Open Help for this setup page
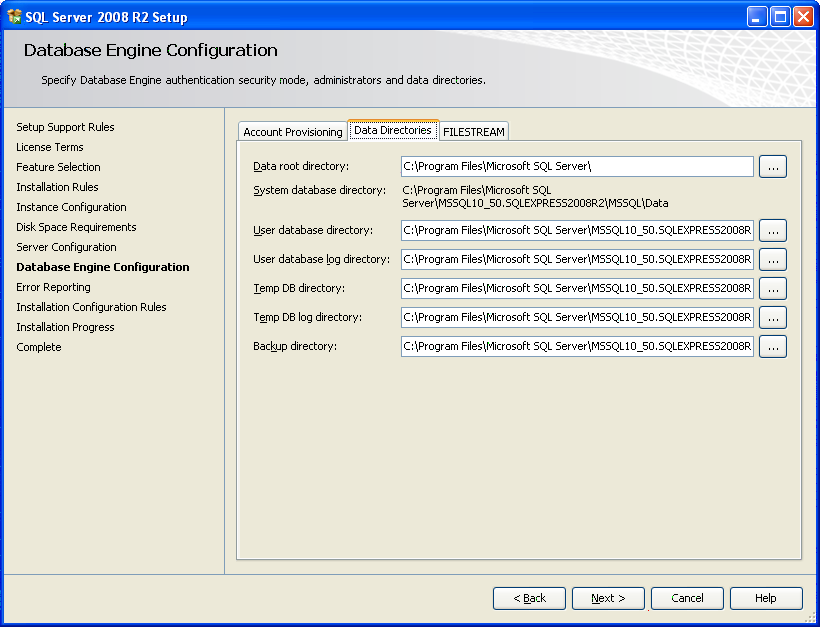820x627 pixels. pos(765,598)
